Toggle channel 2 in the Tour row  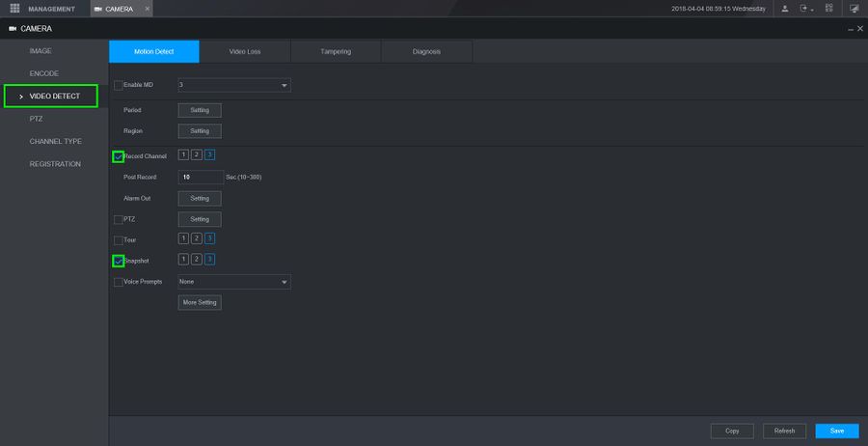(197, 238)
